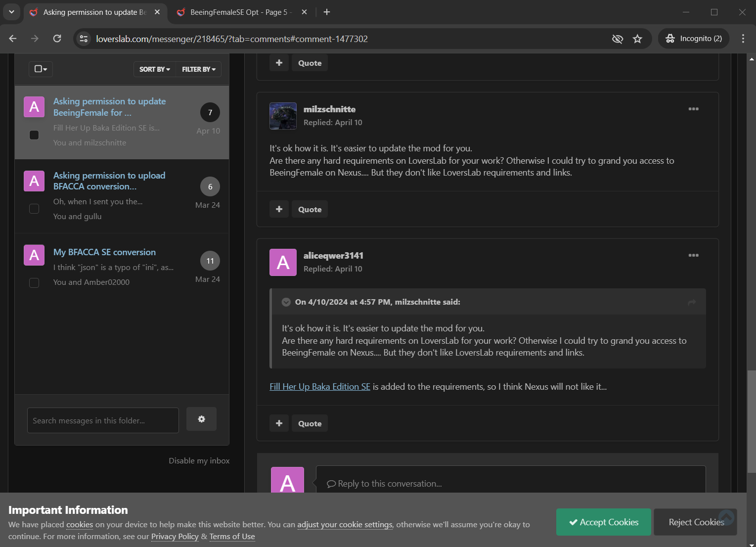The image size is (756, 547).
Task: Switch to BeeingFemaleSE Opt browser tab
Action: point(237,12)
